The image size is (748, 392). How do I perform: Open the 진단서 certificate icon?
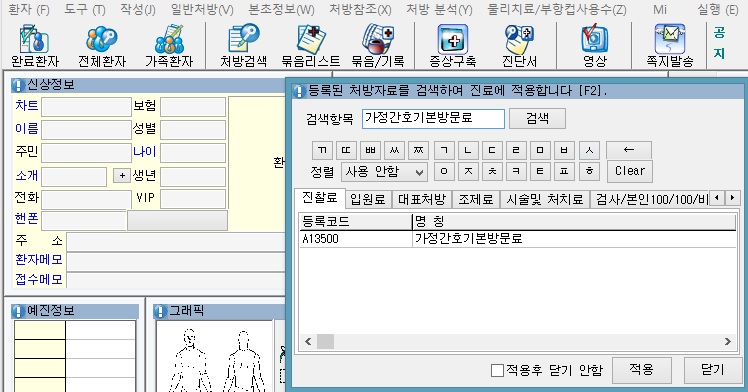point(519,46)
